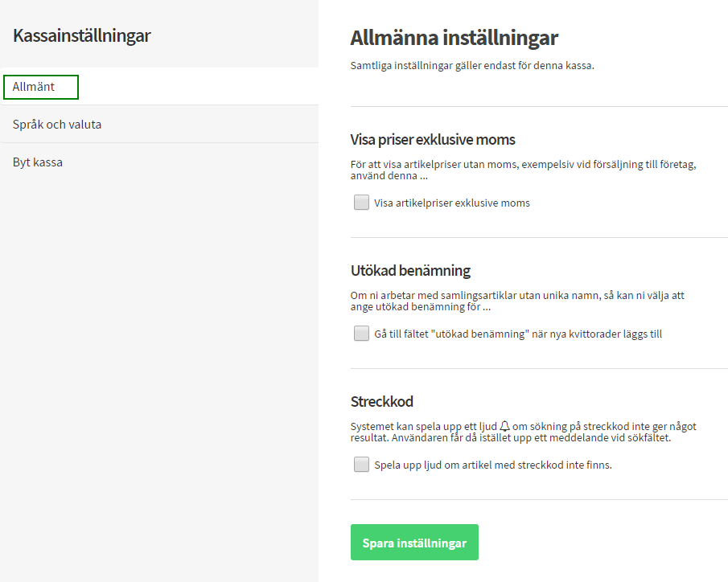Click the Utökad benämning section heading
The width and height of the screenshot is (728, 582).
click(410, 270)
